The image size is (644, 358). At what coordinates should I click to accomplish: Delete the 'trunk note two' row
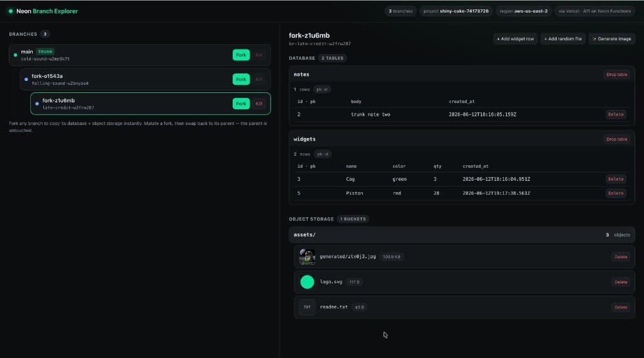coord(616,114)
